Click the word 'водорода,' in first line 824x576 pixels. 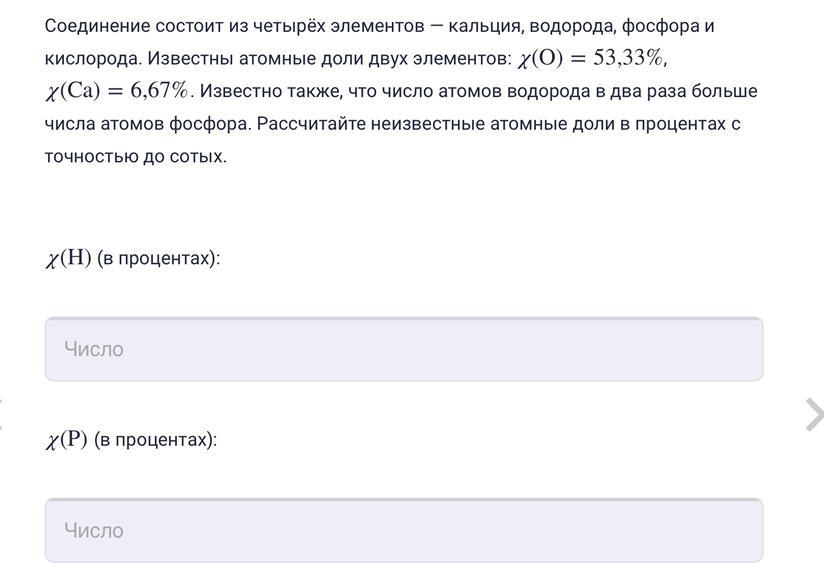[x=573, y=26]
